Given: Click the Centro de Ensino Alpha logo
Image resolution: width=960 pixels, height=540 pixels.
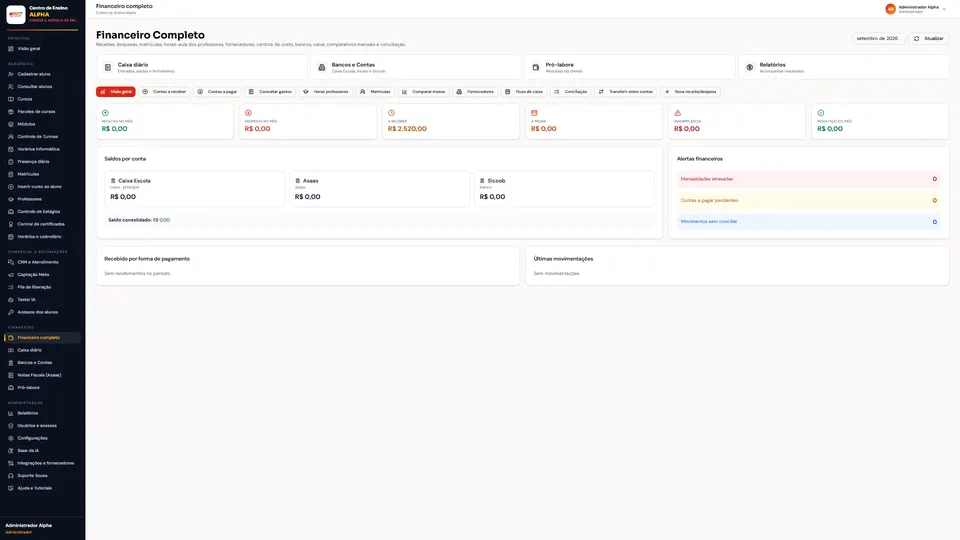Looking at the screenshot, I should [16, 14].
